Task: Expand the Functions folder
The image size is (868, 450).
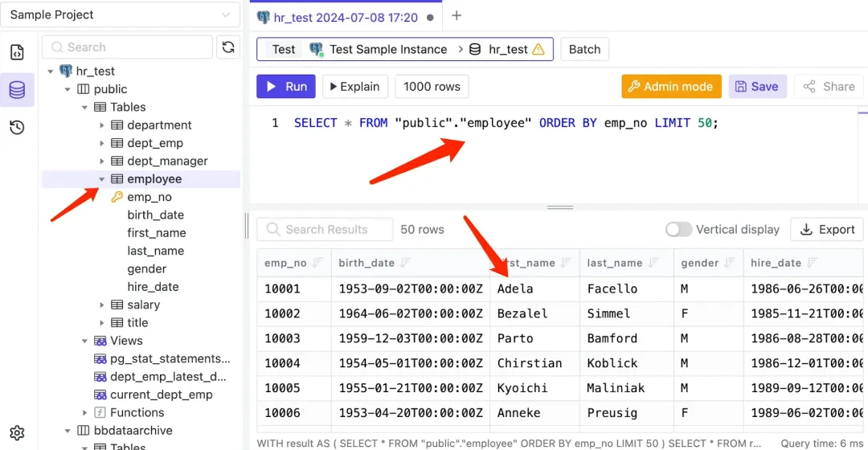Action: pos(84,413)
